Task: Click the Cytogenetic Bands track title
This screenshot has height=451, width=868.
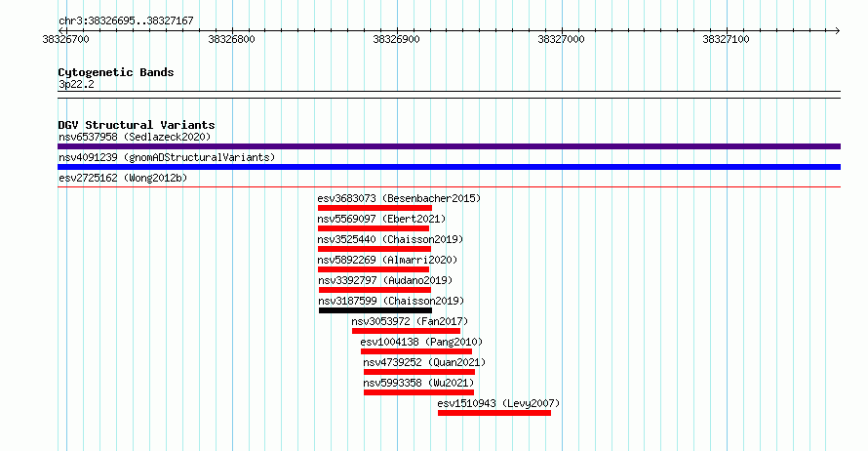Action: (x=116, y=72)
